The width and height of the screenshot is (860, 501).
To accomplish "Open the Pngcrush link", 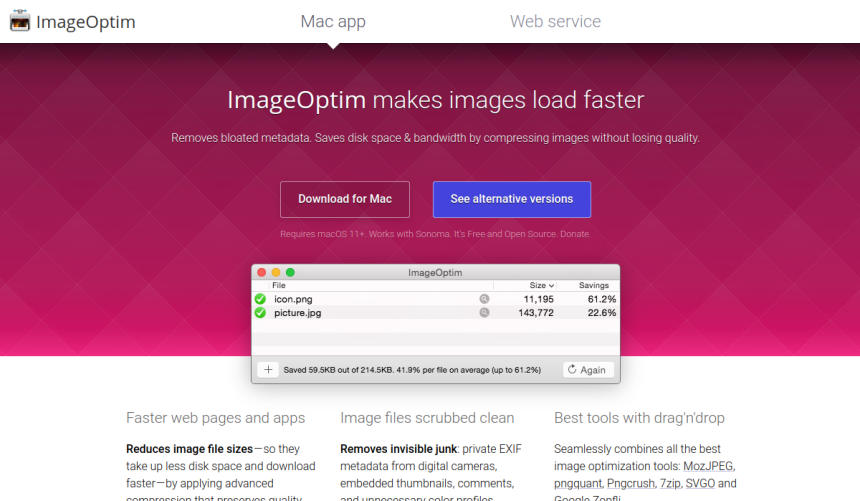I will coord(630,483).
